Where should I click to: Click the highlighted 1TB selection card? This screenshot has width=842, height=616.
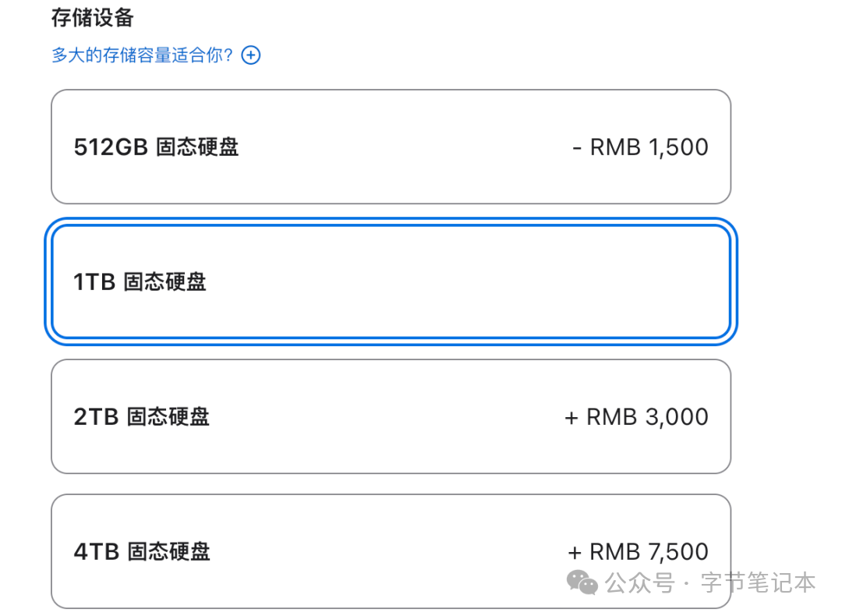pos(391,282)
